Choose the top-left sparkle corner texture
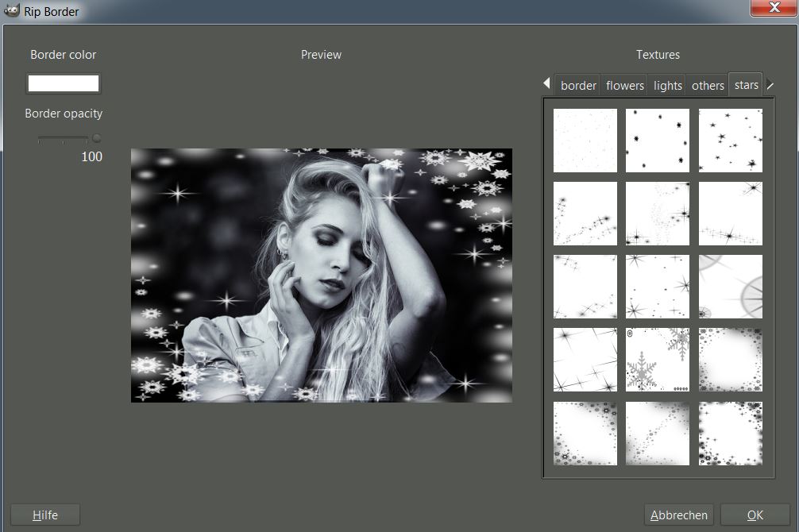 coord(585,287)
